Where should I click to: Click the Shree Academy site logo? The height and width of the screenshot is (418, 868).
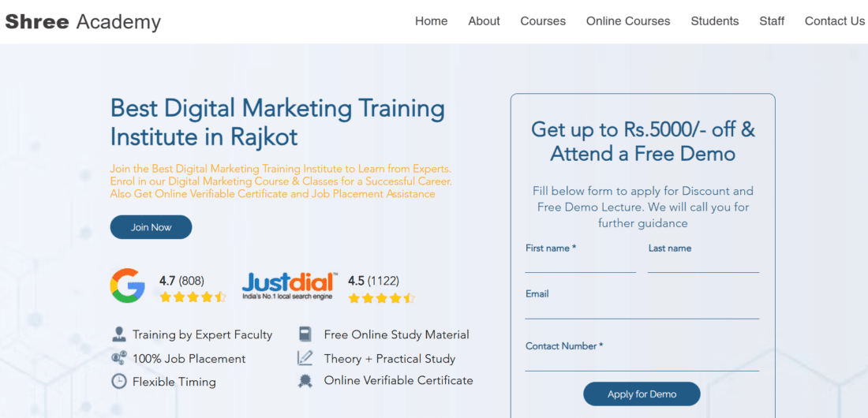pos(83,22)
